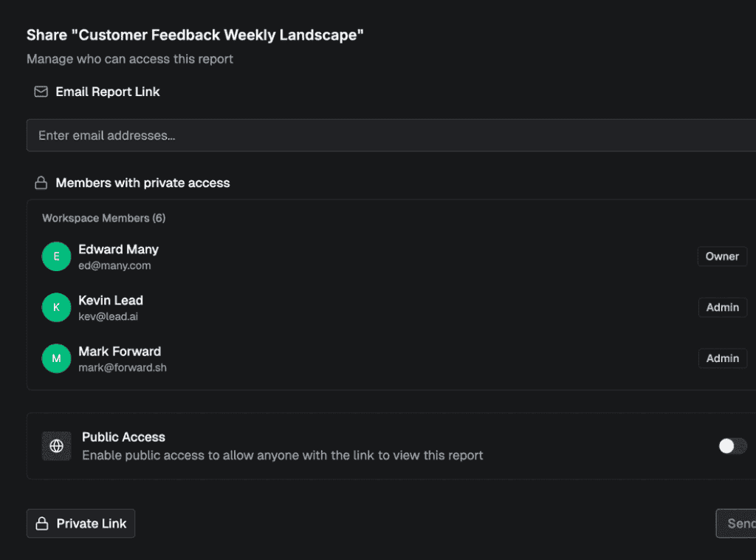Click the envelope icon beside Email Report Link
This screenshot has width=756, height=560.
coord(41,92)
